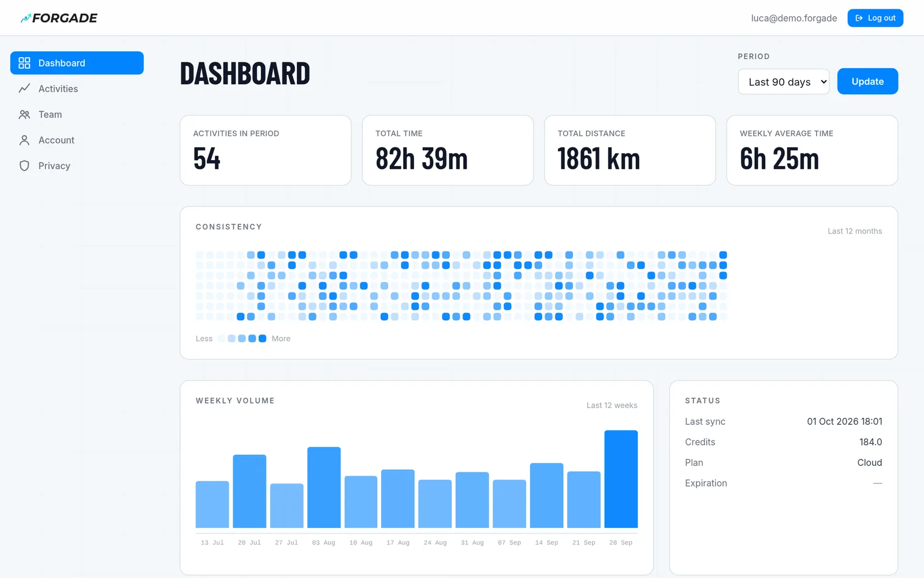
Task: Click the Credits value 184.0
Action: pyautogui.click(x=871, y=442)
